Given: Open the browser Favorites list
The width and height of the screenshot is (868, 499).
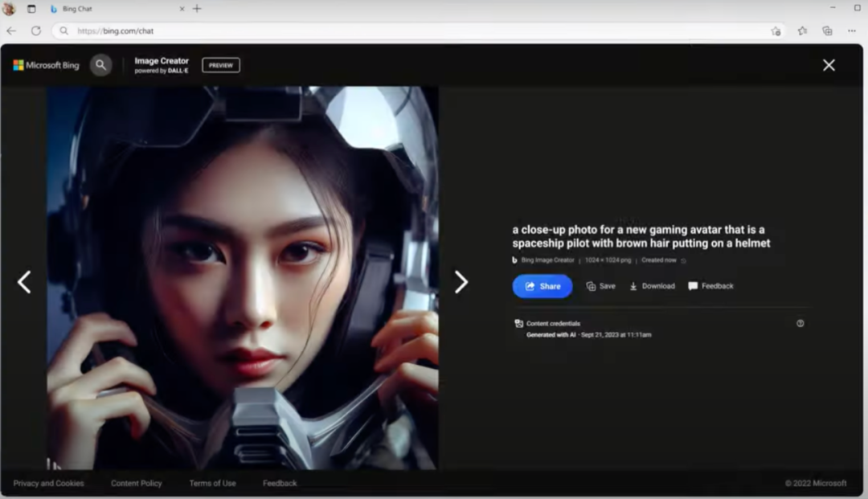Looking at the screenshot, I should pos(802,31).
